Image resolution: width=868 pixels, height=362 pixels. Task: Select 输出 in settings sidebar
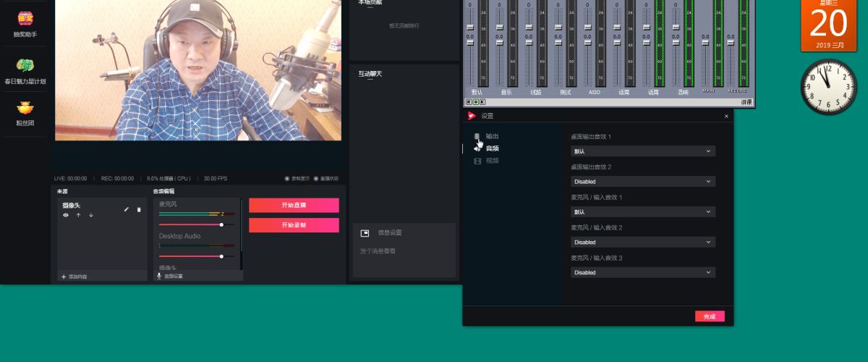pyautogui.click(x=492, y=136)
